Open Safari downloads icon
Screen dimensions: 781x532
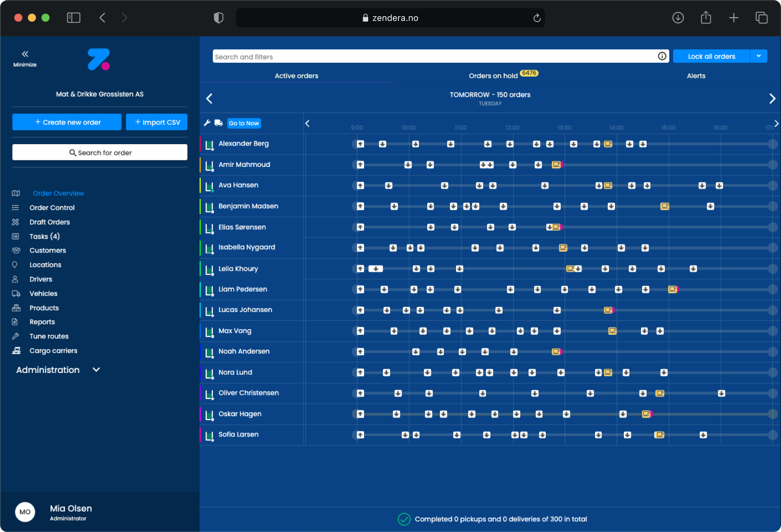coord(678,18)
